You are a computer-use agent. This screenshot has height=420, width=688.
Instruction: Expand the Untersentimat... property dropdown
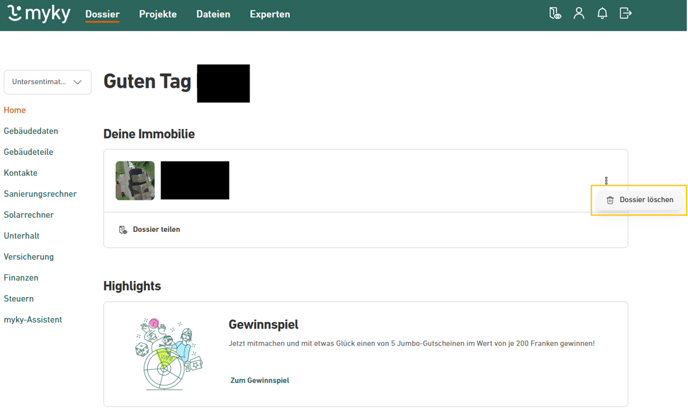47,82
